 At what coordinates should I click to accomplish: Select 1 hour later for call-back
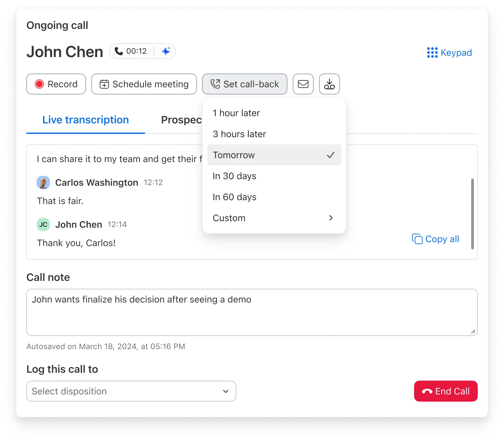point(236,113)
